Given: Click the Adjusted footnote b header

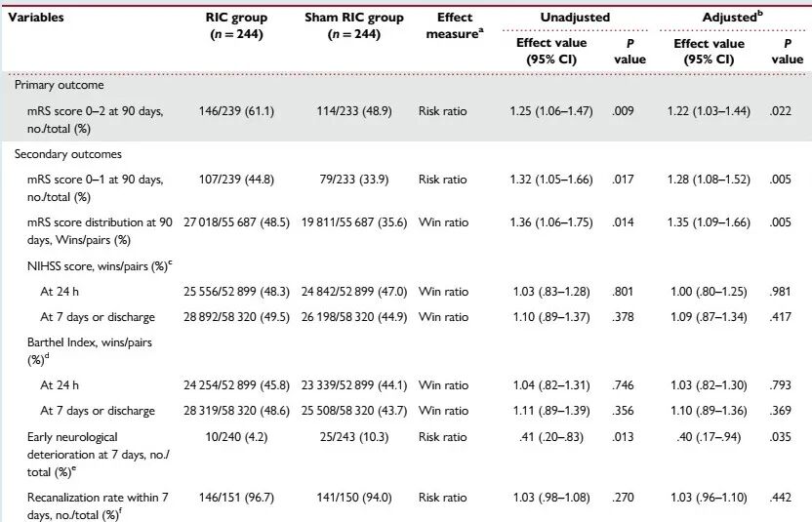Looking at the screenshot, I should click(732, 18).
